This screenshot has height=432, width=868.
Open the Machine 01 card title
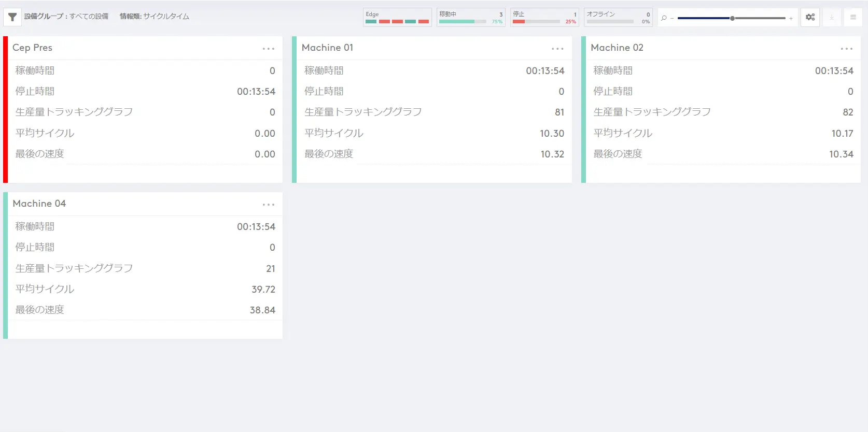(327, 48)
